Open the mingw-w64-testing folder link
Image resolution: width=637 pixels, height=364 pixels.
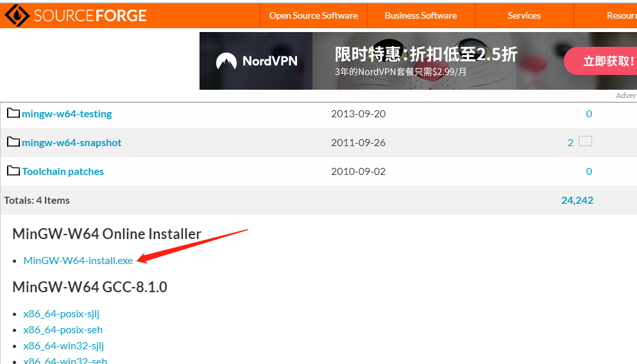(x=67, y=114)
